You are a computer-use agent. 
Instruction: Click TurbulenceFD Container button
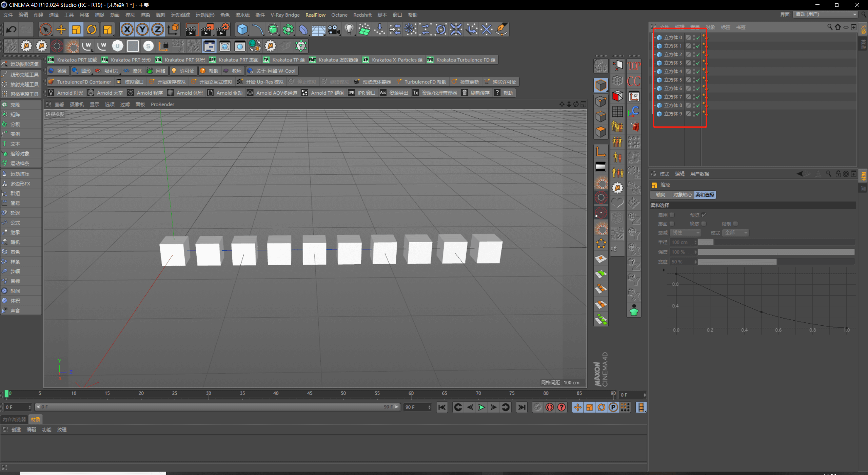pyautogui.click(x=80, y=82)
